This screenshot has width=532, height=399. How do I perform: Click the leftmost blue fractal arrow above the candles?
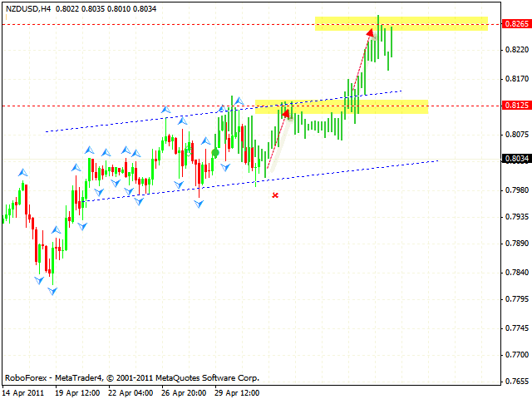[21, 171]
